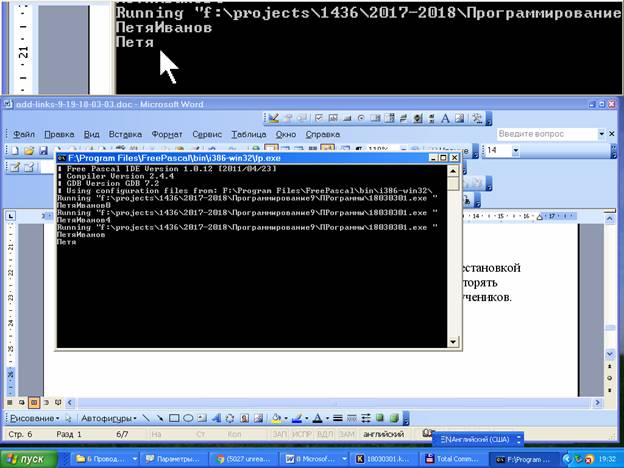Select the Arrow drawing tool
Viewport: 624px width, 468px height.
click(160, 418)
